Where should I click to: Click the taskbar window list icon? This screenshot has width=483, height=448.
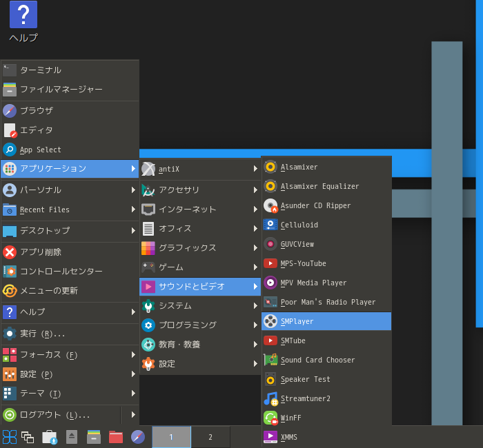[28, 437]
